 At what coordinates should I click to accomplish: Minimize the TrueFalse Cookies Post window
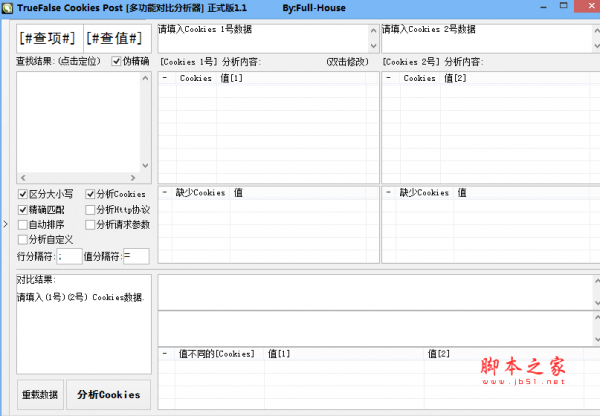pyautogui.click(x=543, y=8)
